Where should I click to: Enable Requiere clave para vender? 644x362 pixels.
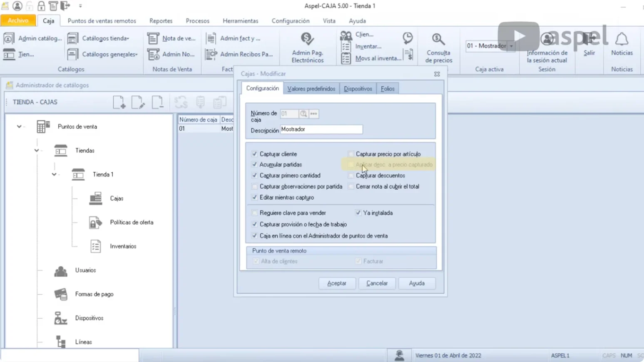coord(254,213)
